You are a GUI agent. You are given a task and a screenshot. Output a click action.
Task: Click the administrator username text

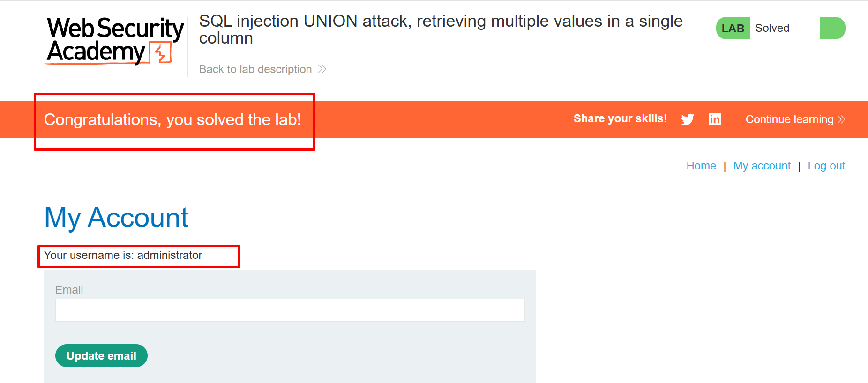coord(170,255)
